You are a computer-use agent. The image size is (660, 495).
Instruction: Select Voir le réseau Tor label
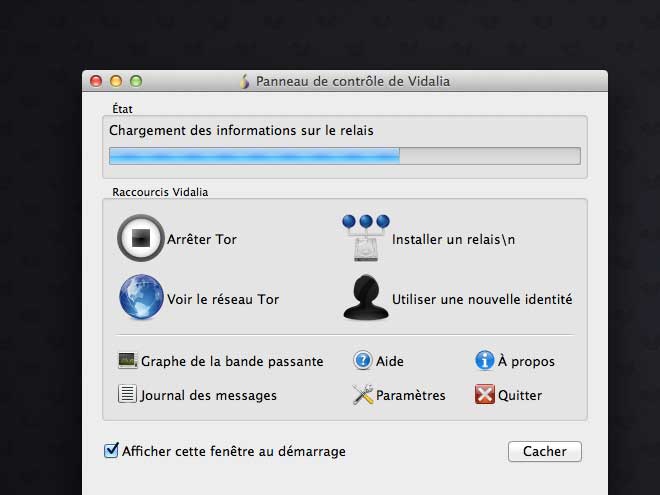(223, 299)
